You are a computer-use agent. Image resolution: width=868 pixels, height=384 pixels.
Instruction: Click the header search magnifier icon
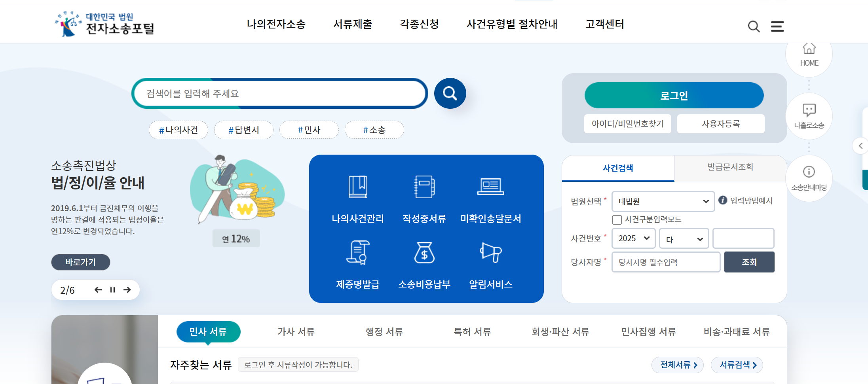(x=754, y=26)
